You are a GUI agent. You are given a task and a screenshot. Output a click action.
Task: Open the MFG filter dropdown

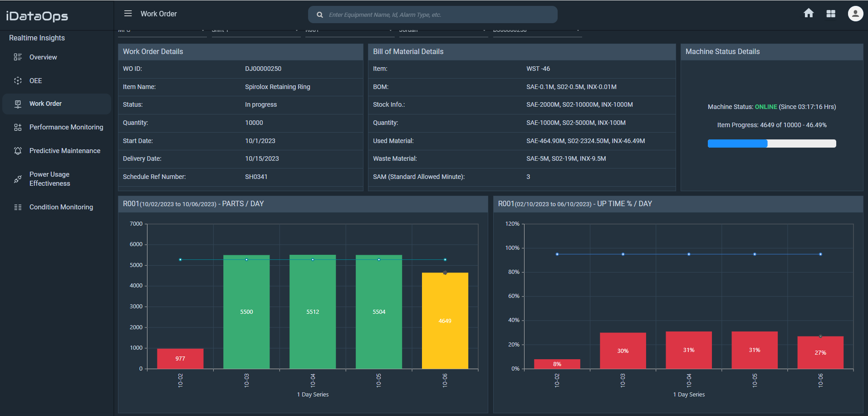pos(162,30)
